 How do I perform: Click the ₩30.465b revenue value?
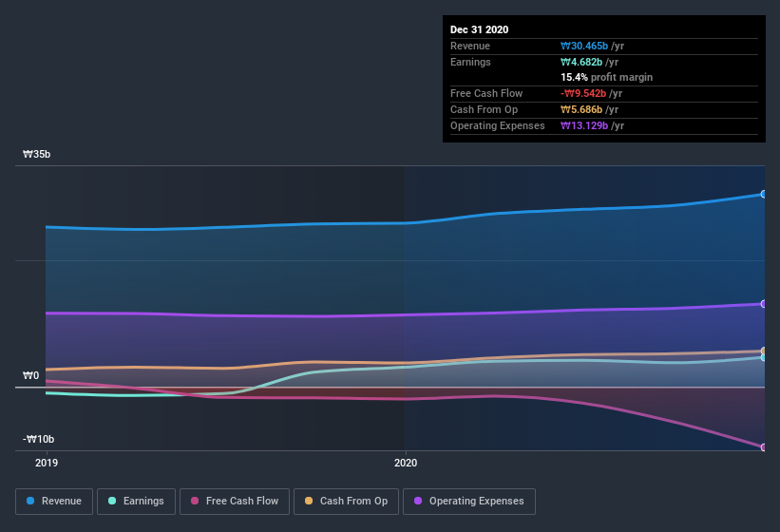584,46
